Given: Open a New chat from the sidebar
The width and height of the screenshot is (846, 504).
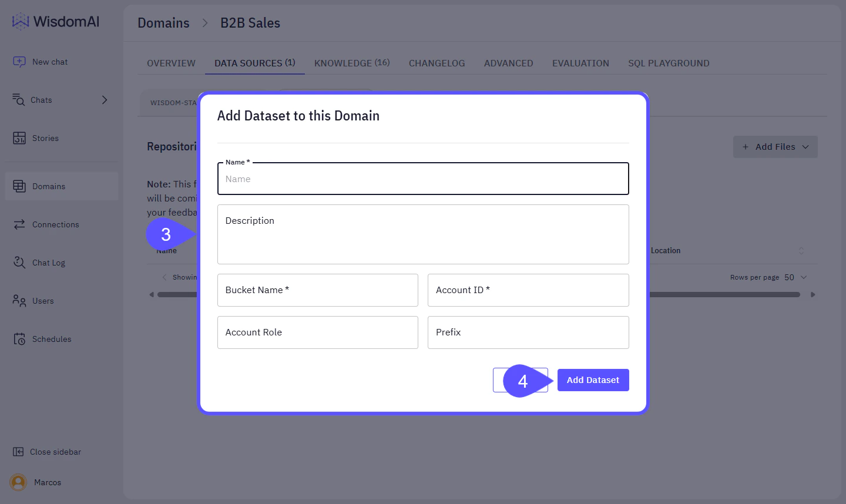Looking at the screenshot, I should coord(48,61).
